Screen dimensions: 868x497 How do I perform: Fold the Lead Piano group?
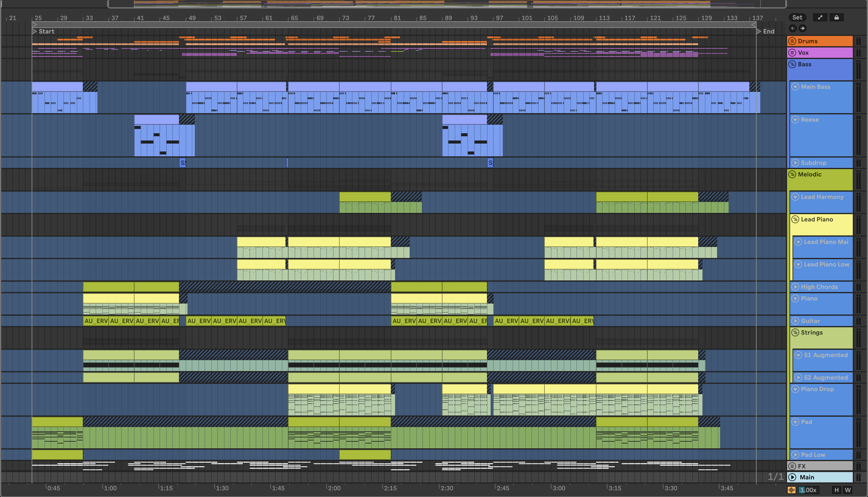tap(795, 220)
